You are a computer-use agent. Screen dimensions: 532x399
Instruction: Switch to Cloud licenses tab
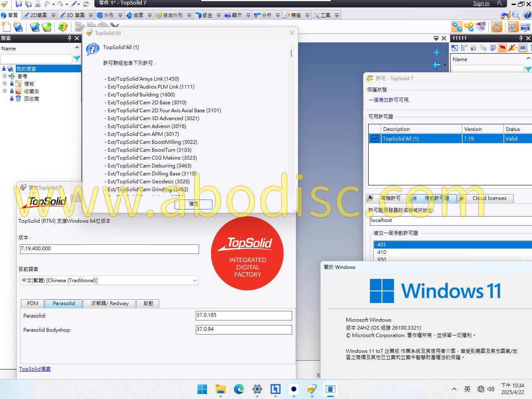[x=485, y=198]
